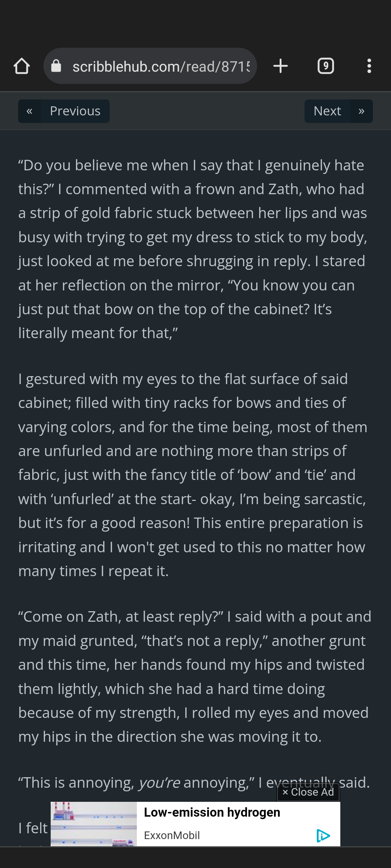Open a new tab with the plus icon

tap(281, 66)
